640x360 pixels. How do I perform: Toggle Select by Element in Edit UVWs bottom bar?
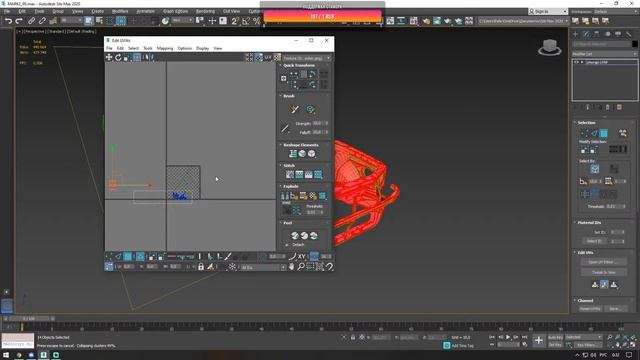(x=140, y=256)
